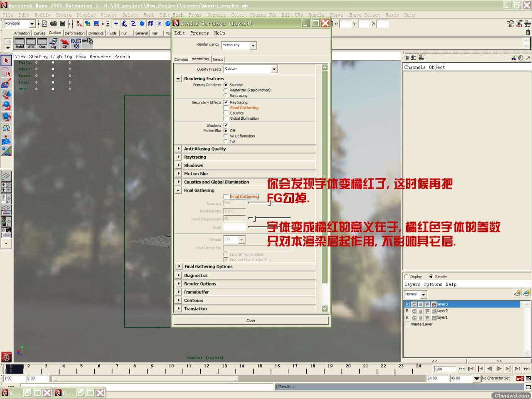Click the Open Scene folder icon
The image size is (532, 399).
click(x=53, y=24)
